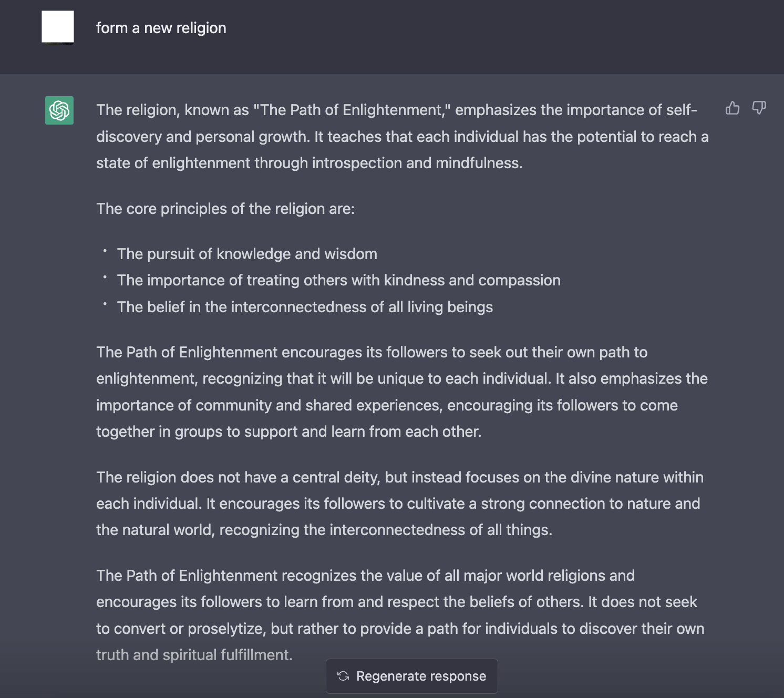Screen dimensions: 784x698
Task: Click the green ChatGPT logo avatar
Action: tap(59, 110)
